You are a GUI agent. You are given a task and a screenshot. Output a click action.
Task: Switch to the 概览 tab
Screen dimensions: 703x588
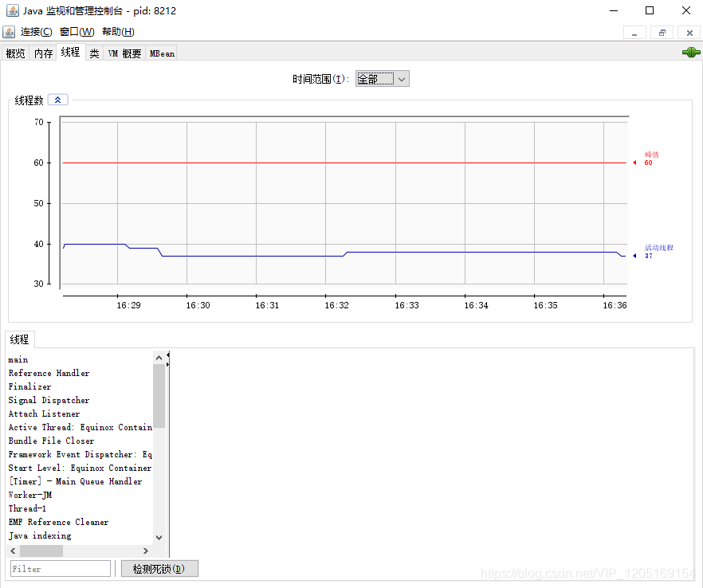[x=16, y=53]
